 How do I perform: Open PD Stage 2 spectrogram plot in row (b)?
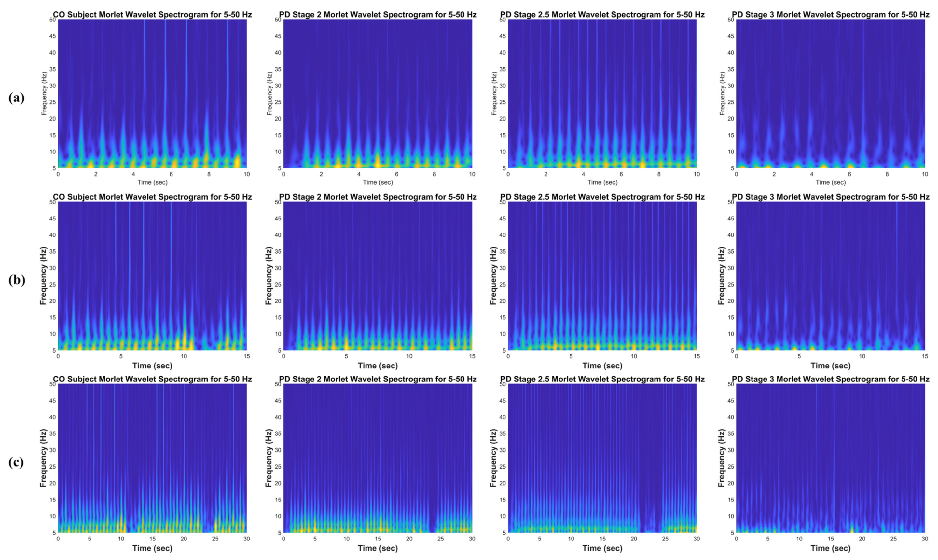click(x=378, y=276)
